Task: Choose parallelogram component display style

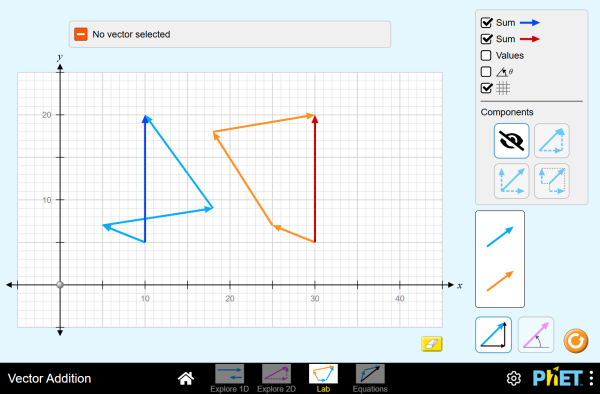Action: coord(512,181)
